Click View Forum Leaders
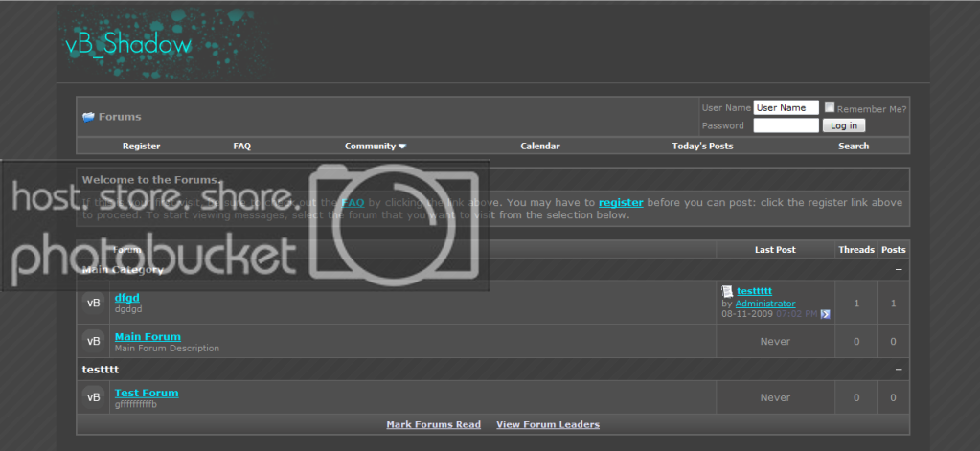The width and height of the screenshot is (980, 451). pos(548,425)
